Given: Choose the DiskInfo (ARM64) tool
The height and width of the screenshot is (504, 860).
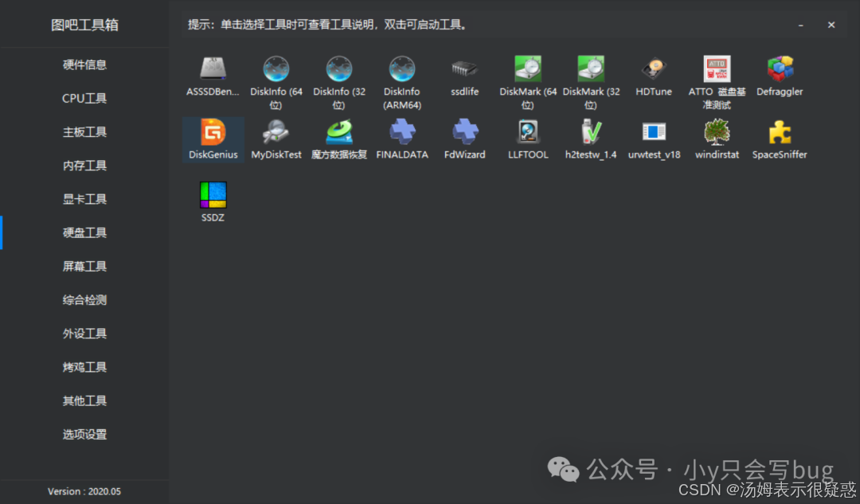Looking at the screenshot, I should click(402, 69).
